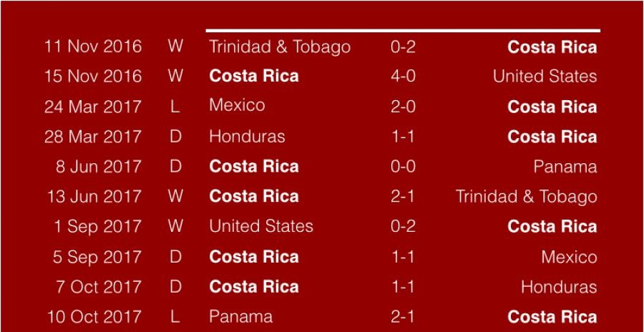Select Panama in the 8 Jun 2017 row
The height and width of the screenshot is (332, 644).
[x=565, y=167]
